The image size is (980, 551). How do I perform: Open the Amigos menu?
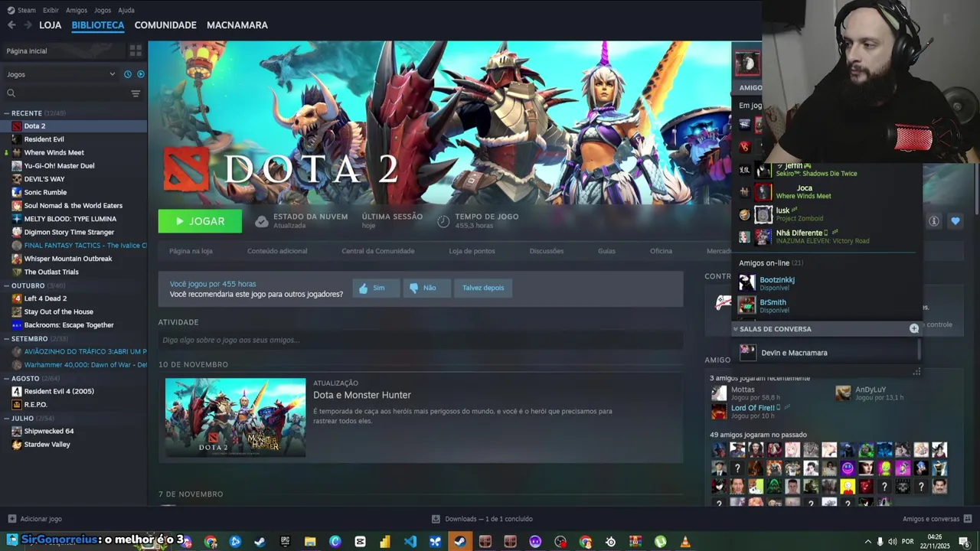77,10
